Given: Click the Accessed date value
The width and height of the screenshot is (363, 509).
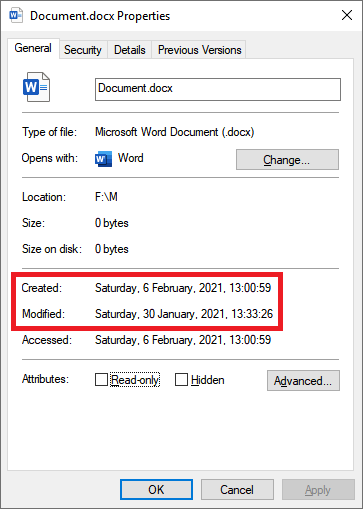Looking at the screenshot, I should pyautogui.click(x=183, y=340).
